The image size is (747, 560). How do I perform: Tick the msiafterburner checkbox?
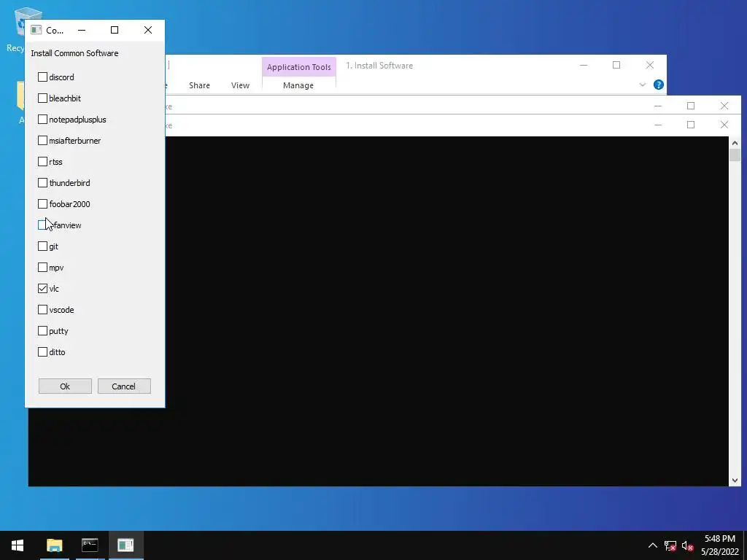pyautogui.click(x=42, y=141)
